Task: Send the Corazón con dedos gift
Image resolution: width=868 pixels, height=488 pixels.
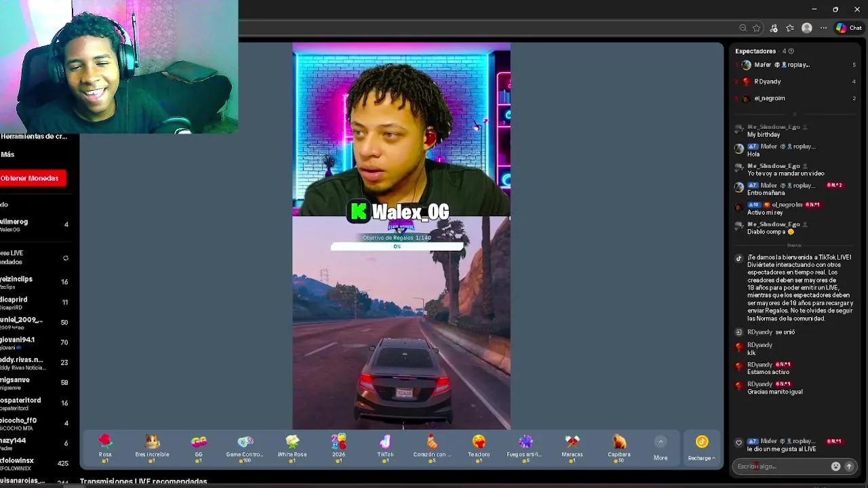Action: pyautogui.click(x=432, y=448)
